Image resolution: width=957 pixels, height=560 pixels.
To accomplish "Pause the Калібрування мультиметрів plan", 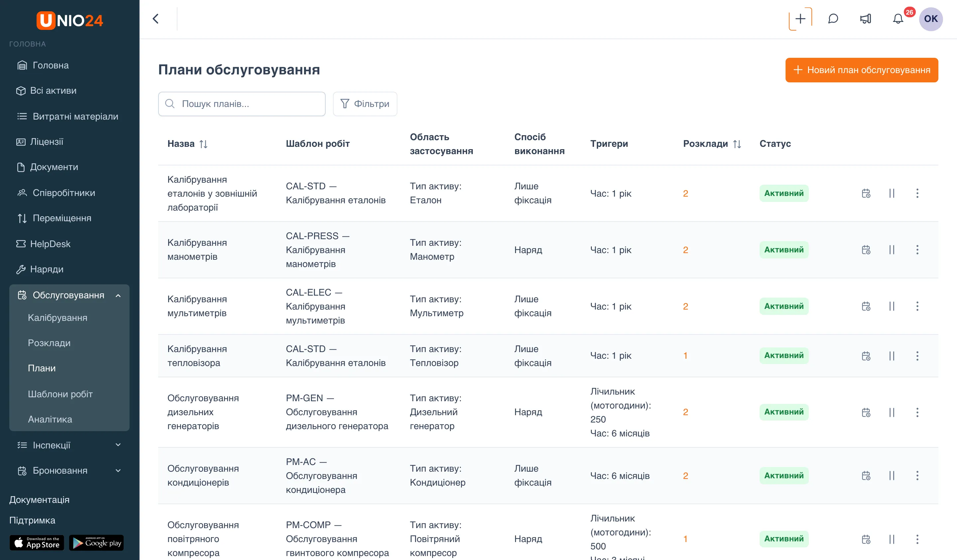I will 892,306.
